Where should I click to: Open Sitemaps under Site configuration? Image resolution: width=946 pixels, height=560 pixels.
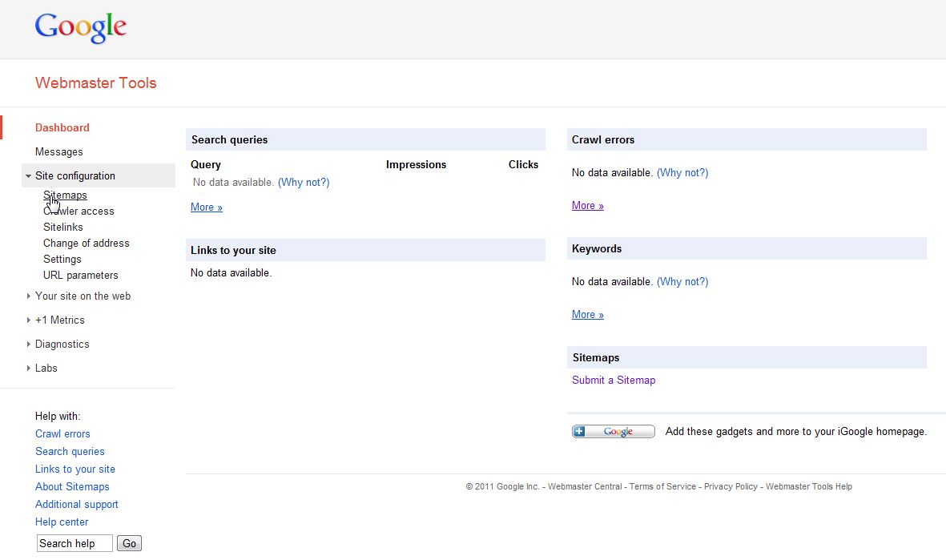(x=65, y=195)
